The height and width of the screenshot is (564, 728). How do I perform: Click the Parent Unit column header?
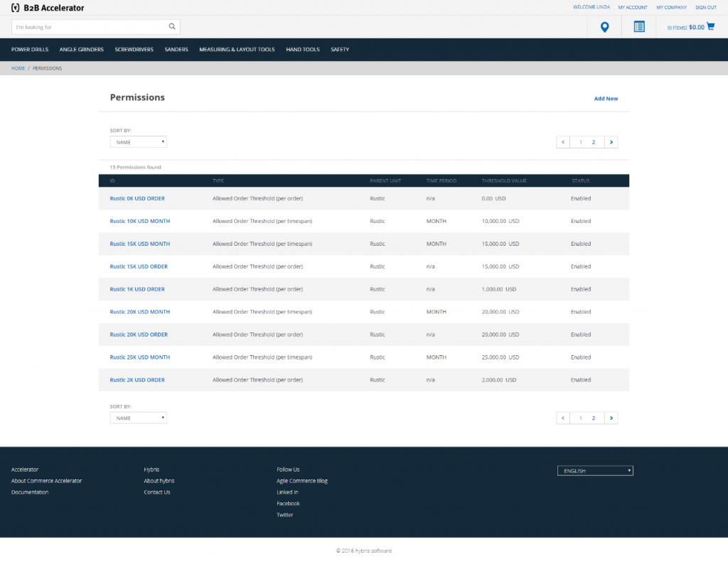click(385, 181)
